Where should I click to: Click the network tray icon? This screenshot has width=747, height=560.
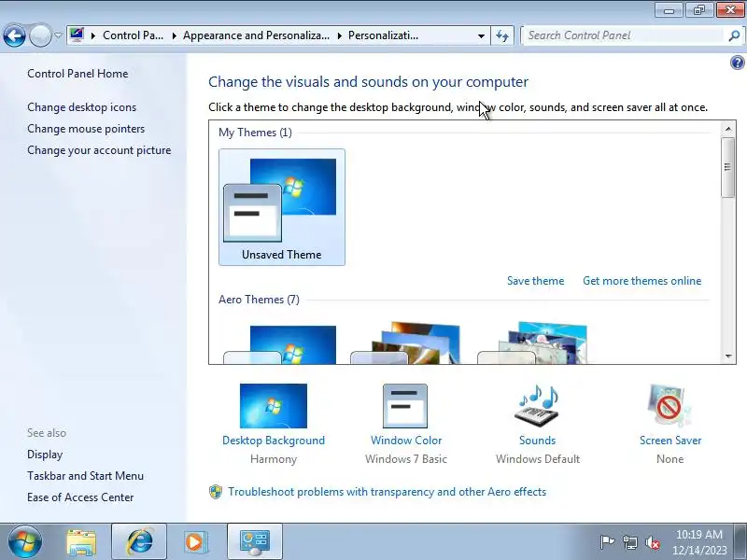(629, 542)
